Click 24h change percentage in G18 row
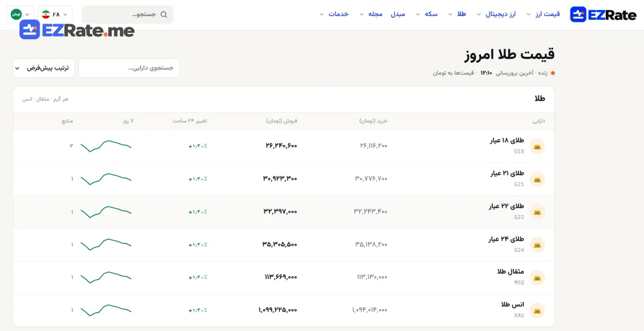Screen dimensions: 644x331 [x=197, y=146]
